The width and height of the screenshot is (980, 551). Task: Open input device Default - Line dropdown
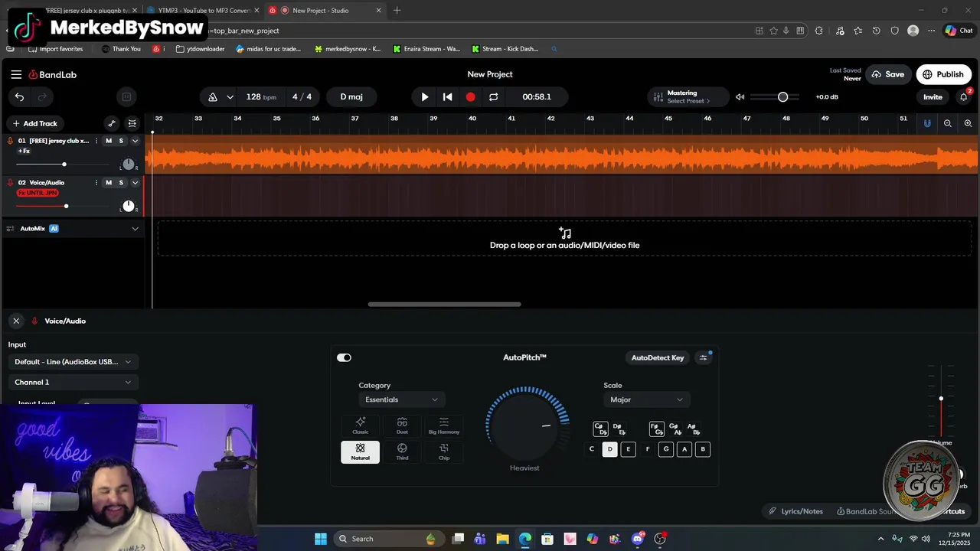click(x=73, y=362)
